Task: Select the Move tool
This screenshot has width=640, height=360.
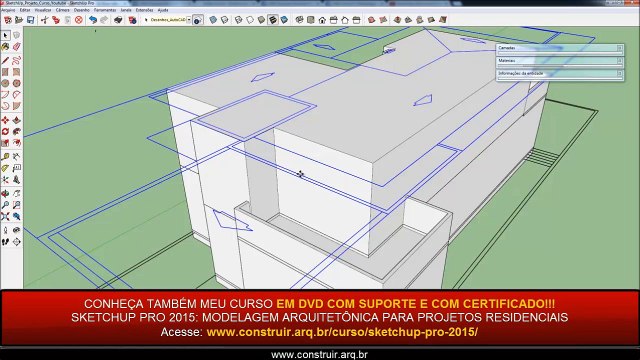Action: (x=5, y=120)
